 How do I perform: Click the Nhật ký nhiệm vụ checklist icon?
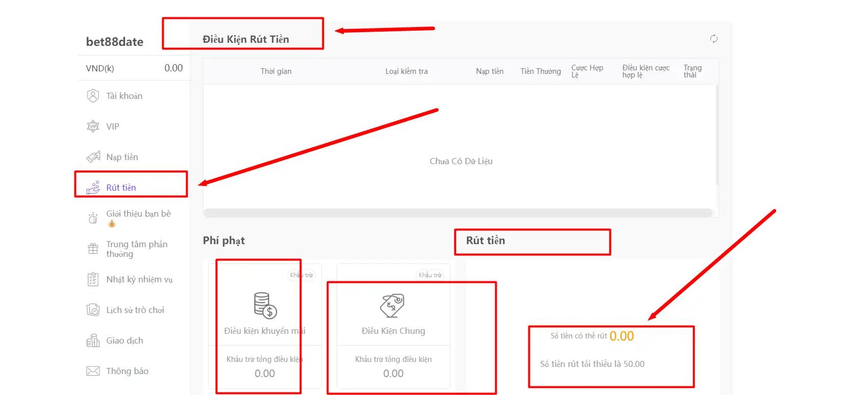[93, 279]
